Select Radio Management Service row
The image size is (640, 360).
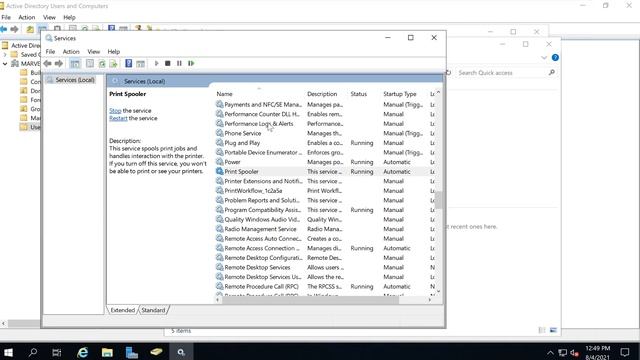[x=325, y=229]
